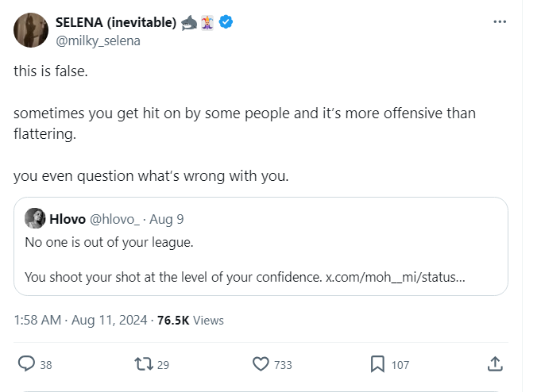Like the tweet with heart icon
541x392 pixels.
pos(261,364)
